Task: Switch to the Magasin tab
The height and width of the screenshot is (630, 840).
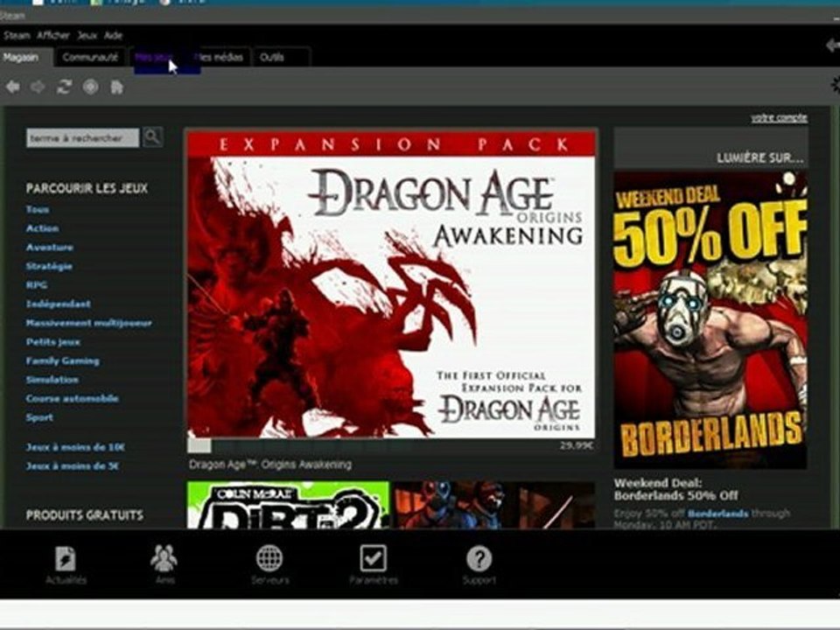Action: pos(25,57)
